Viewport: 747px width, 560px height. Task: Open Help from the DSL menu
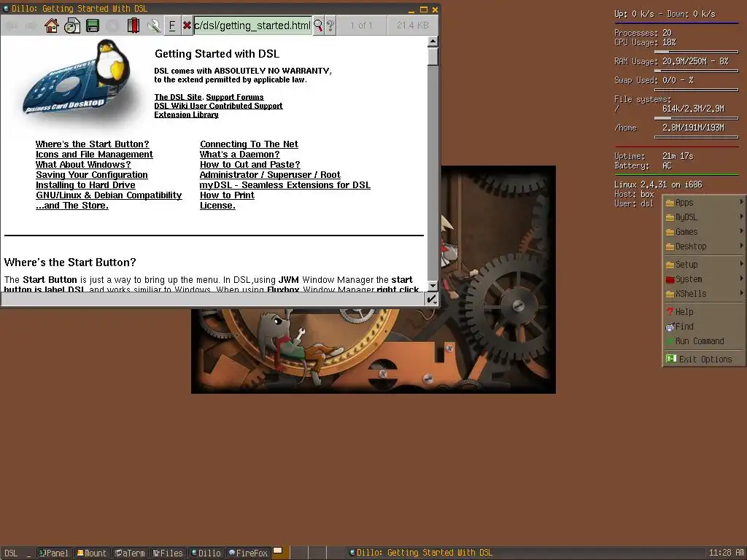point(704,312)
